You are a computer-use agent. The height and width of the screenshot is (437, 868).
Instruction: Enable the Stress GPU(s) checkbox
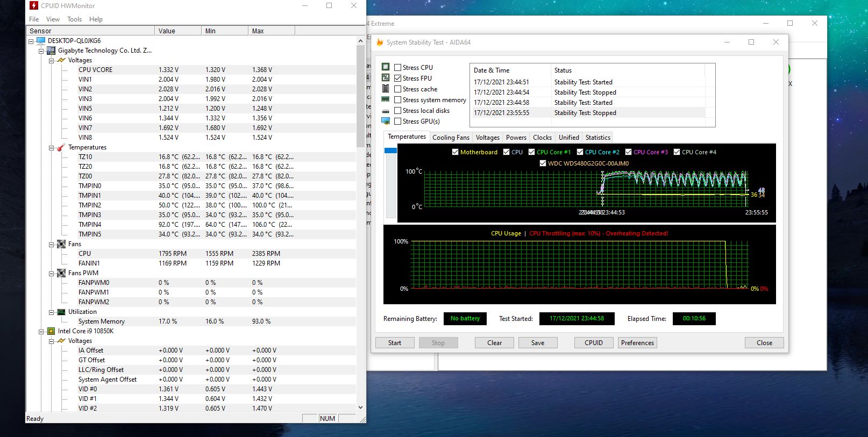point(398,121)
